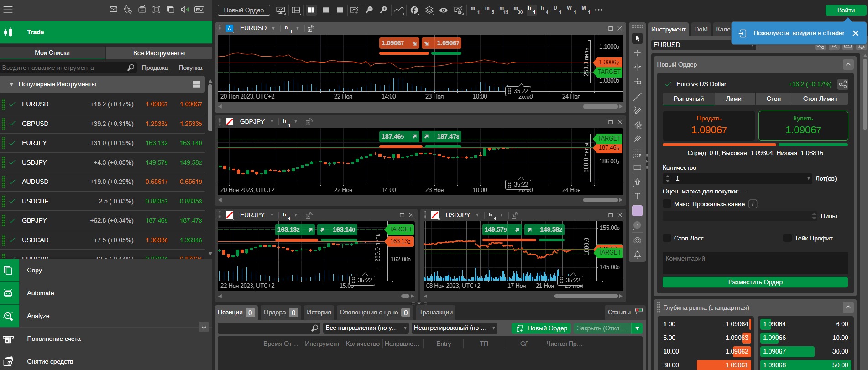Open Пополнение счета link
Viewport: 868px width, 370px height.
pos(54,339)
